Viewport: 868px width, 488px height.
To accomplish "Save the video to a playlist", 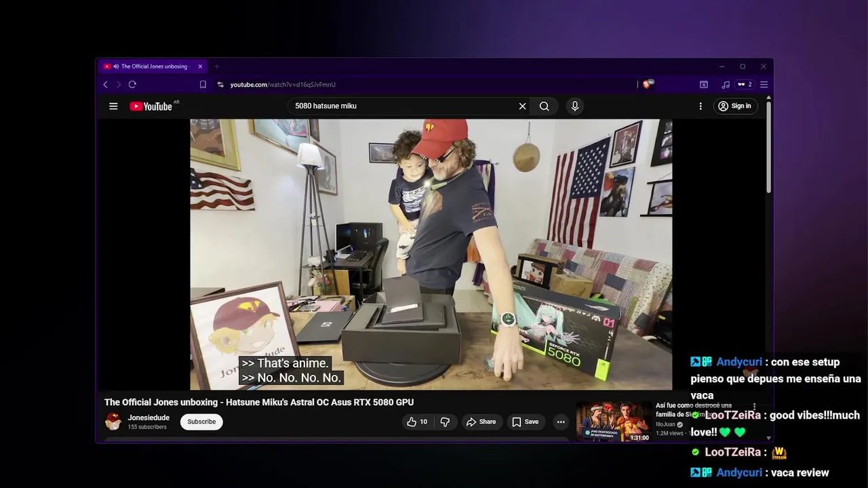I will click(526, 422).
